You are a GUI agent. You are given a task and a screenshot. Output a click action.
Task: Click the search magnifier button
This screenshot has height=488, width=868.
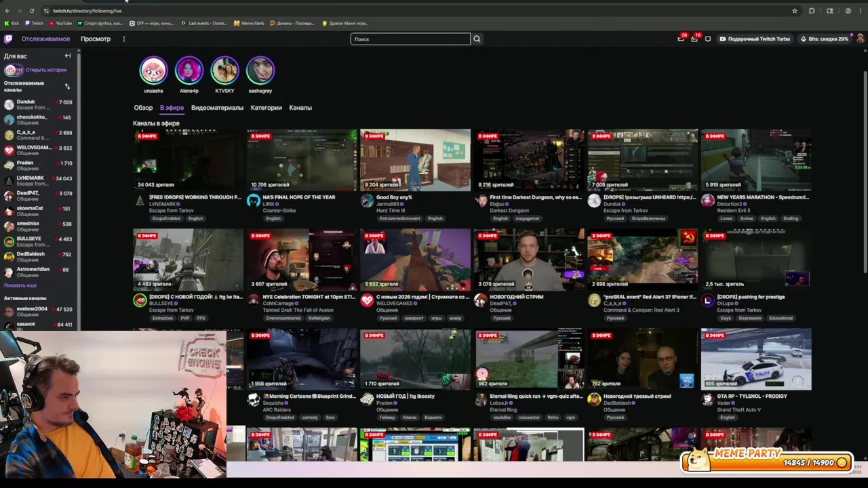[477, 39]
